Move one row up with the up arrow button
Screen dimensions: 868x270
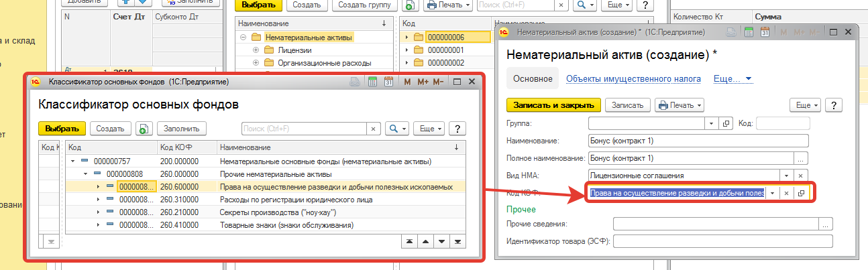[425, 241]
